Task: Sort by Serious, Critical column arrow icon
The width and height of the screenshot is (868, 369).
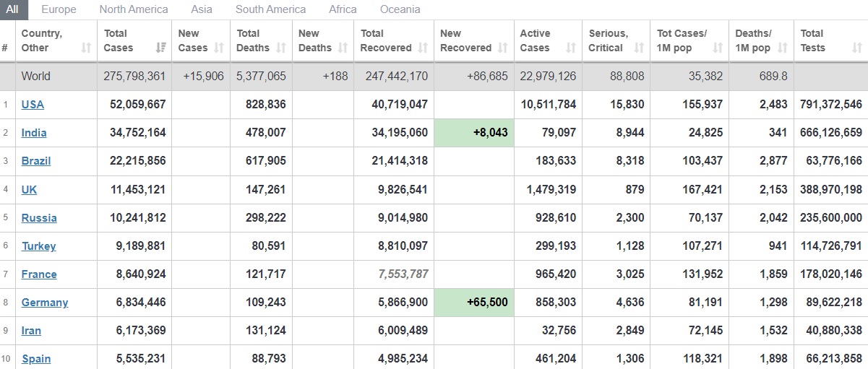Action: [x=639, y=48]
